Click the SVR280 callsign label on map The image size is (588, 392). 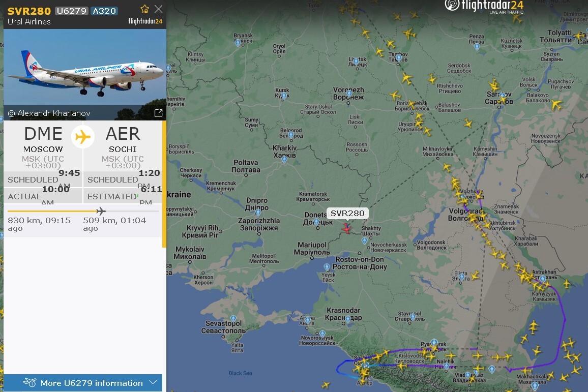pos(347,213)
